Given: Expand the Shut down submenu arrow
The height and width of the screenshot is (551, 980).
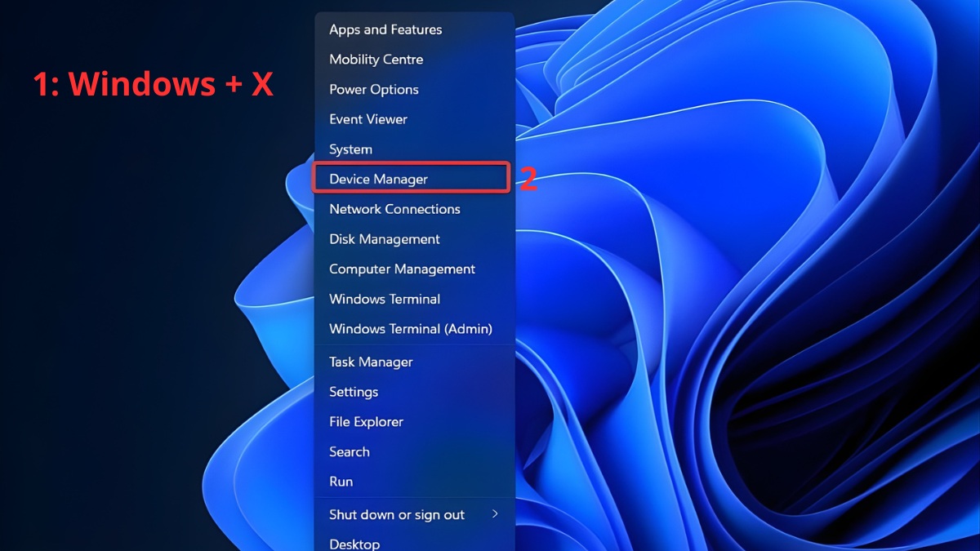Looking at the screenshot, I should [x=495, y=514].
